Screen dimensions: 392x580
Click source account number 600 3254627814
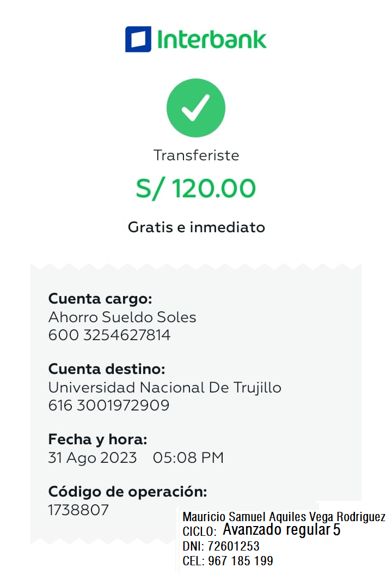(x=109, y=335)
